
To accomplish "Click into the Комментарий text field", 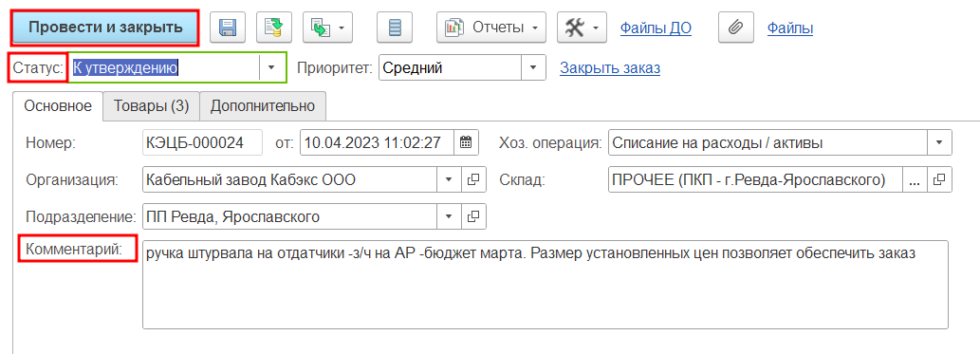I will click(545, 285).
